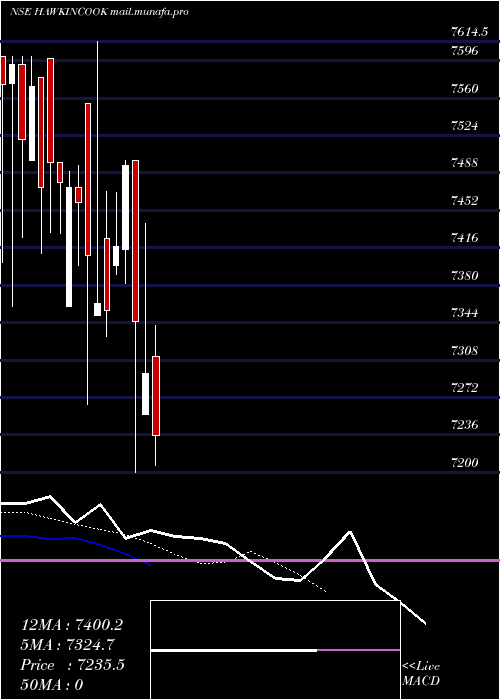Viewport: 500px width, 700px height.
Task: Click the 7596 price axis label
Action: point(465,50)
